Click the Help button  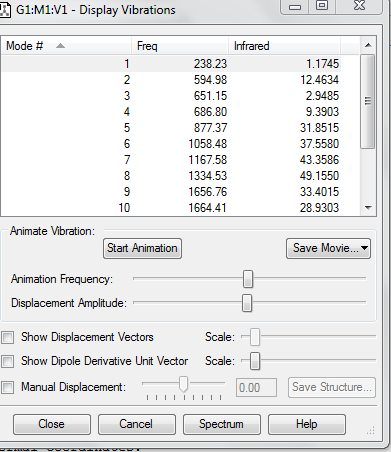(307, 424)
